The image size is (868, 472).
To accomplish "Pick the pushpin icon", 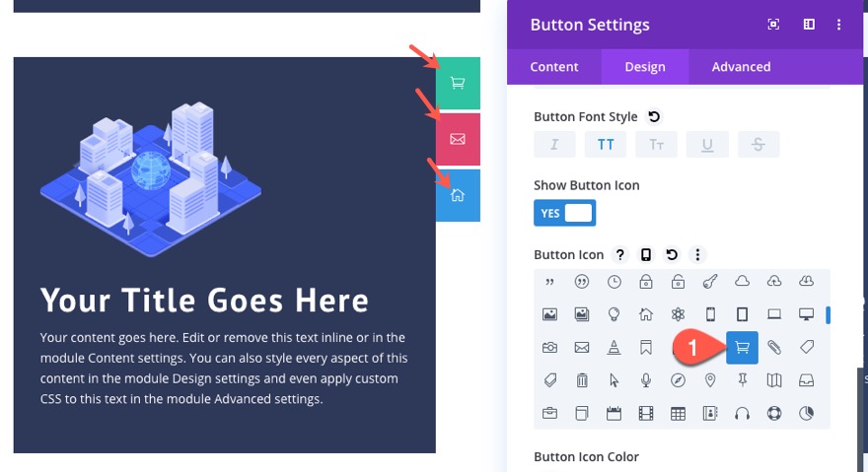I will pos(743,380).
